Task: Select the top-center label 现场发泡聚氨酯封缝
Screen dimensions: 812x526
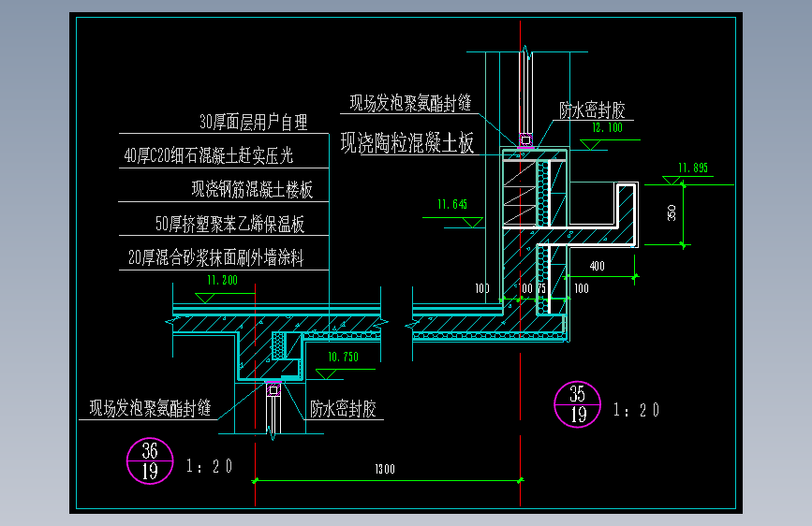Action: (x=410, y=103)
